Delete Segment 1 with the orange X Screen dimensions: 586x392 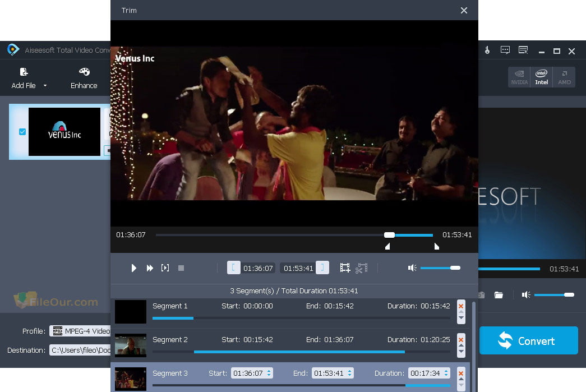click(461, 306)
